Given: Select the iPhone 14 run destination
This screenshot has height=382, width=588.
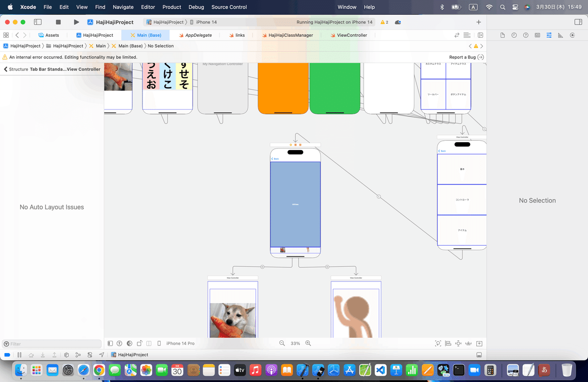Looking at the screenshot, I should pos(203,22).
